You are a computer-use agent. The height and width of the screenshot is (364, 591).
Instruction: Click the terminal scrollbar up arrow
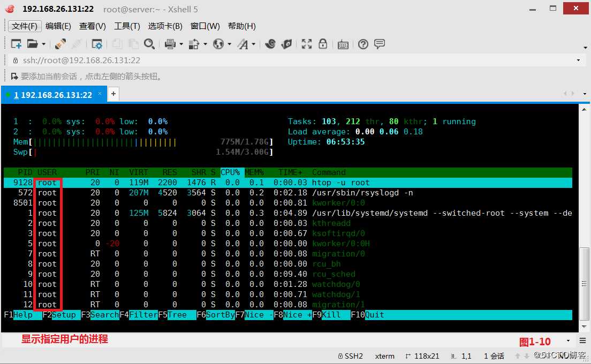[584, 110]
